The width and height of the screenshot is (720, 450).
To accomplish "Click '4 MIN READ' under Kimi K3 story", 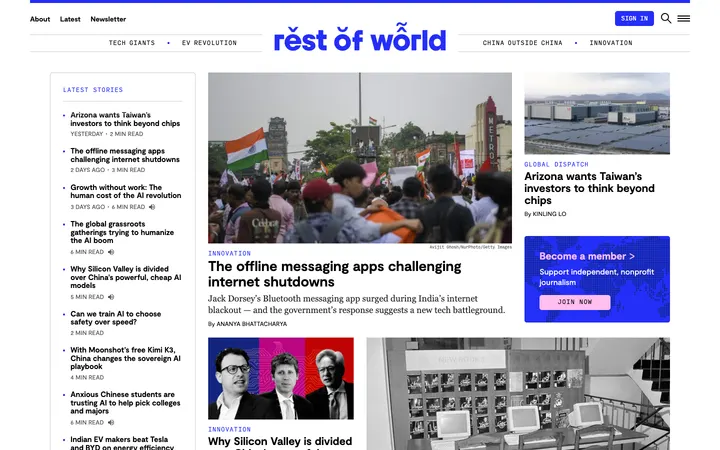I will [x=87, y=377].
